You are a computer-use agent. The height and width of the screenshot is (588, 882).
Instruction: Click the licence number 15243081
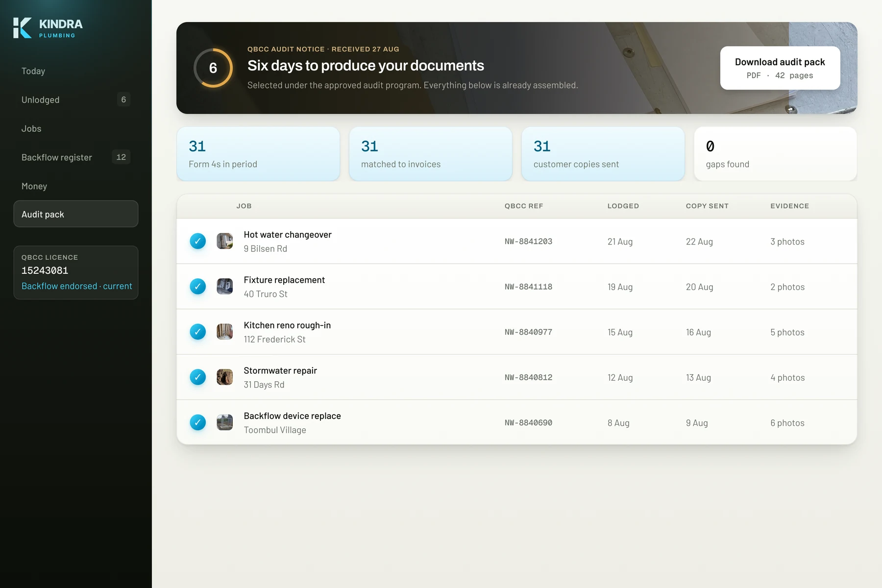coord(45,270)
